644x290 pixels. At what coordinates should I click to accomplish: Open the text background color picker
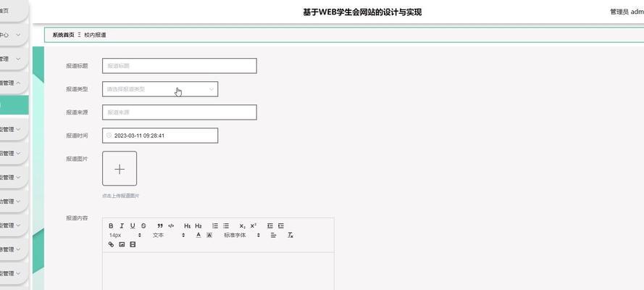tap(209, 235)
